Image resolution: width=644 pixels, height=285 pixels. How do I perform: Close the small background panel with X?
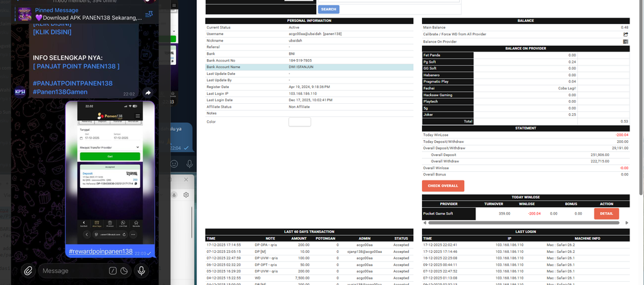point(186,180)
